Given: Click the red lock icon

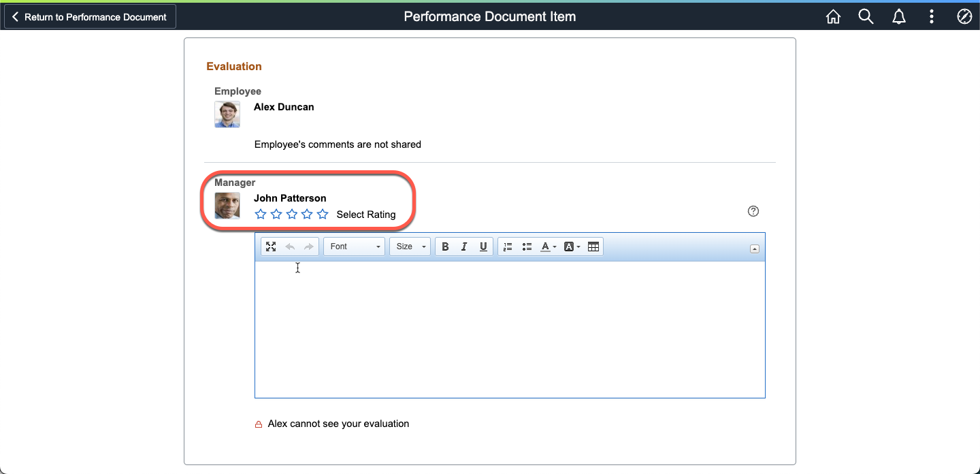Looking at the screenshot, I should pos(259,424).
